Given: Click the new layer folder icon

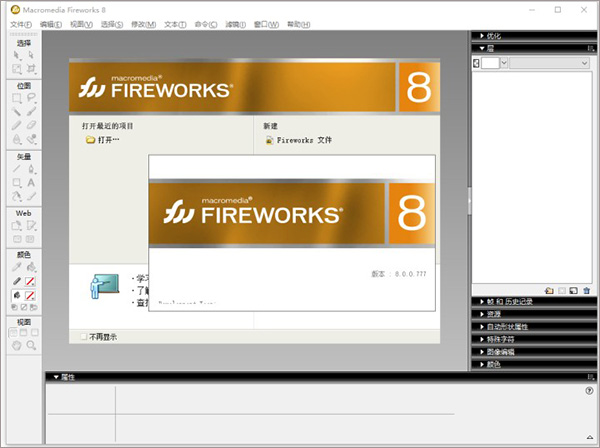Looking at the screenshot, I should [x=549, y=290].
